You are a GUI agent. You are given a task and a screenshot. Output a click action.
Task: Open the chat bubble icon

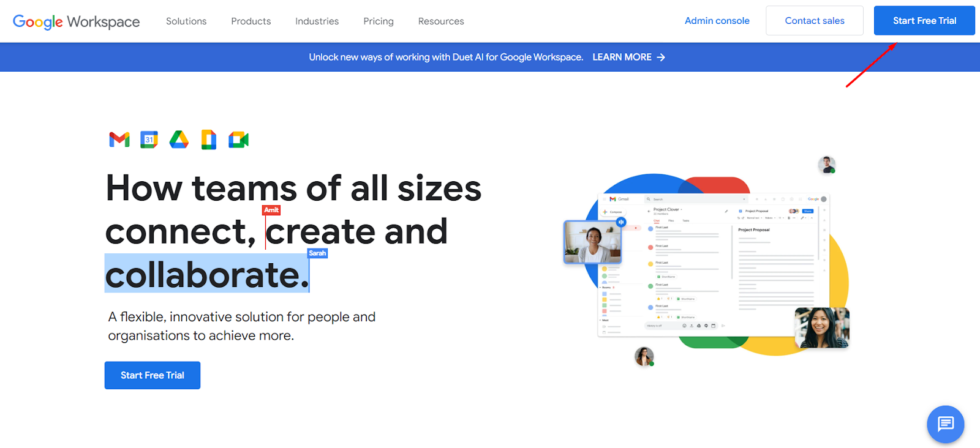point(945,424)
